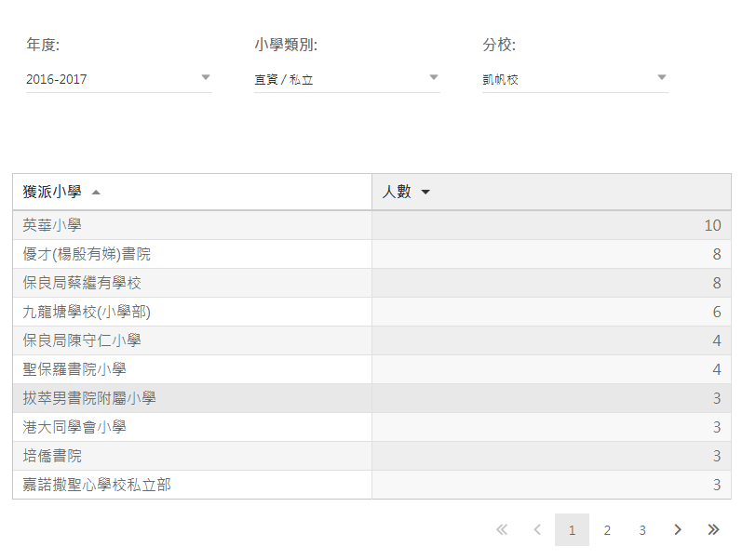Sort descending by 人數 arrow icon
756x560 pixels.
425,193
